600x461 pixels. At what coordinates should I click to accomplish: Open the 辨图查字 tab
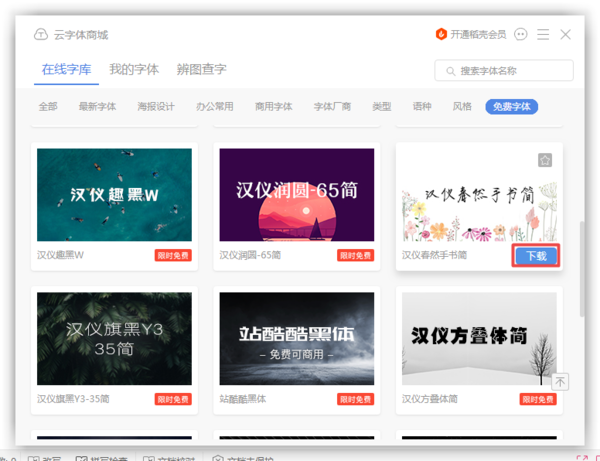click(201, 70)
